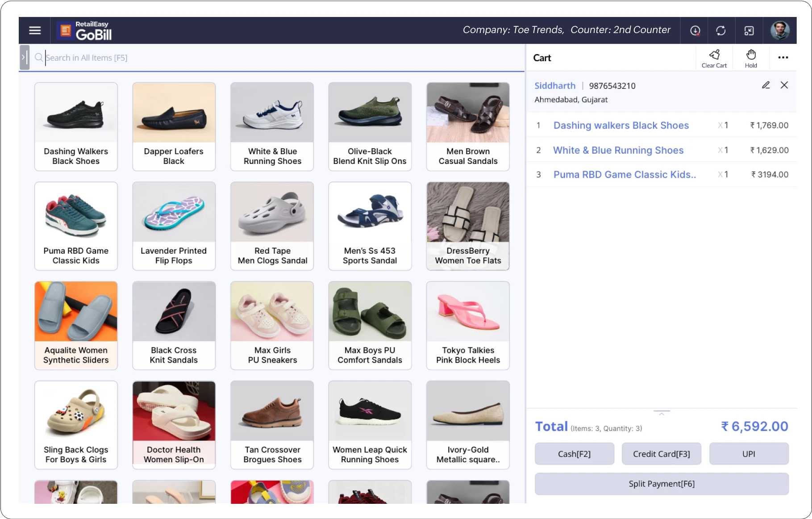Image resolution: width=812 pixels, height=519 pixels.
Task: Click Cash[F2] payment button
Action: click(x=574, y=453)
